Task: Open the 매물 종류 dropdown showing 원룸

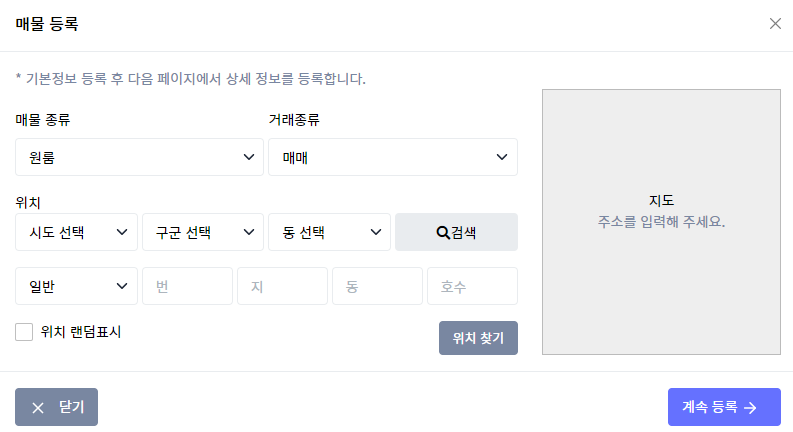Action: pos(139,157)
